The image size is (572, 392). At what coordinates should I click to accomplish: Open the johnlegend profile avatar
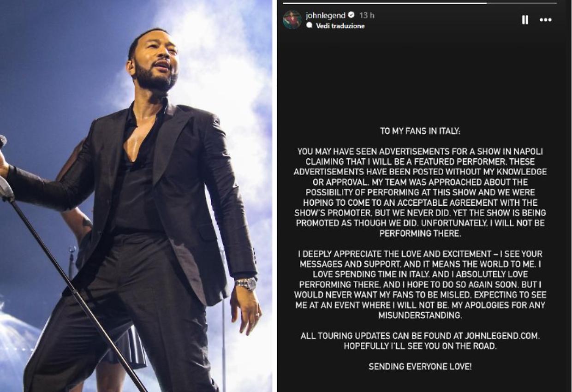[x=292, y=20]
